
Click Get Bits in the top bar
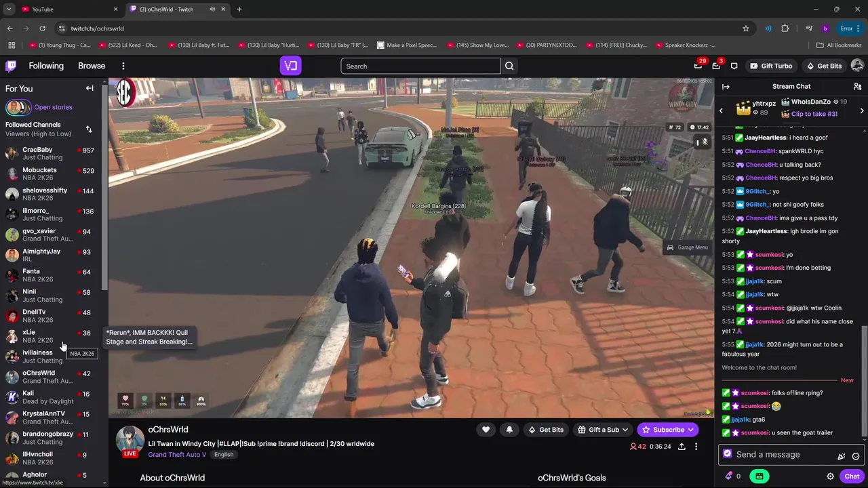[x=824, y=66]
